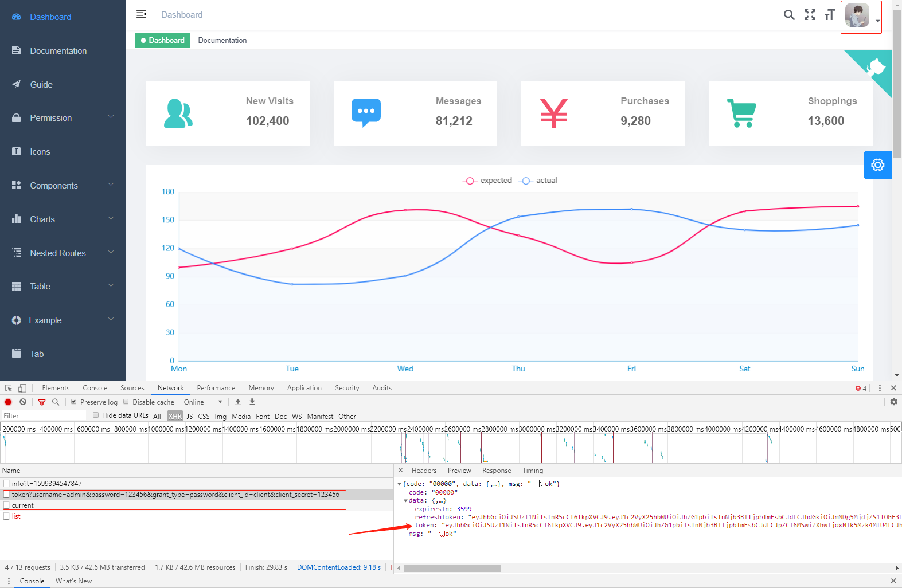Check the Hide data URLs checkbox
This screenshot has width=902, height=588.
(96, 415)
